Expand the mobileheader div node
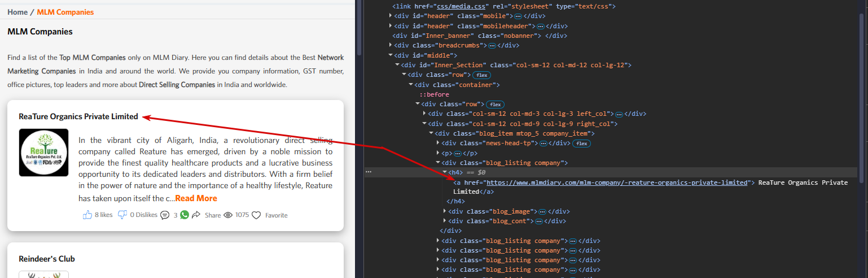Viewport: 868px width, 278px height. pos(391,25)
